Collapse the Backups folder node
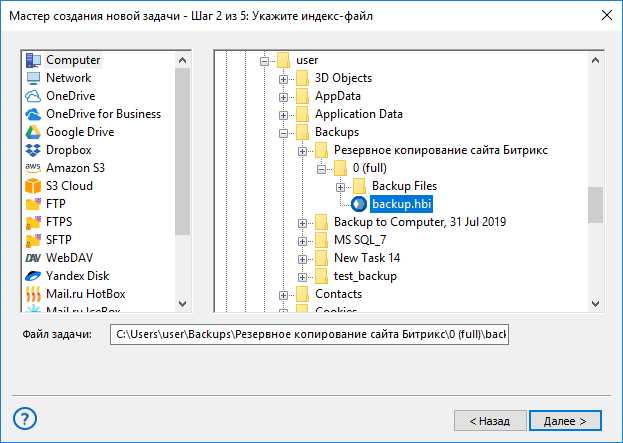This screenshot has width=623, height=443. pyautogui.click(x=283, y=133)
